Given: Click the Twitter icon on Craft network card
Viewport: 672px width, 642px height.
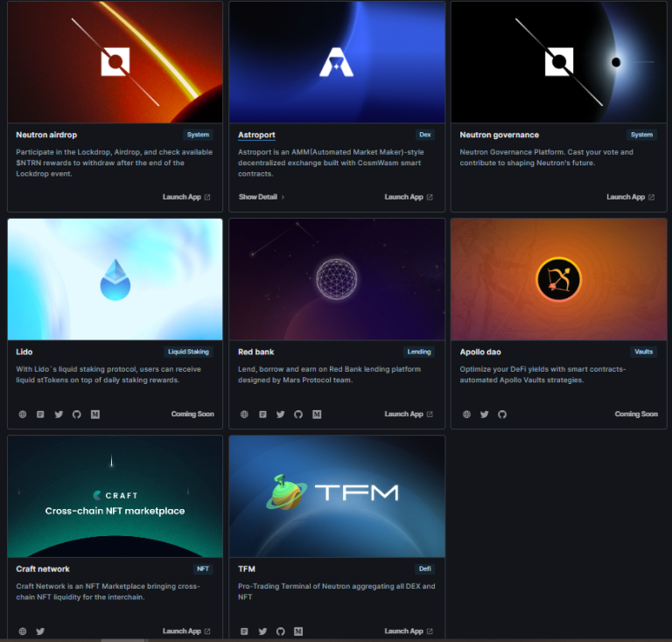Looking at the screenshot, I should click(x=40, y=631).
